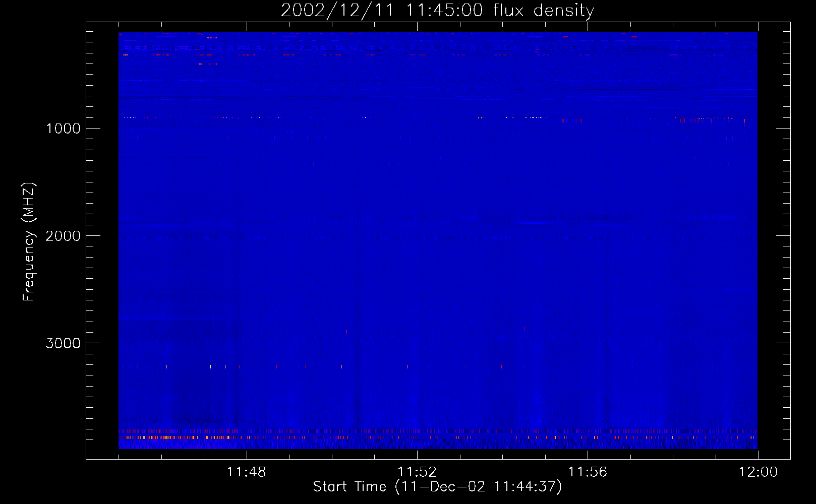816x504 pixels.
Task: Click the 11:48 time tick label
Action: [x=246, y=472]
